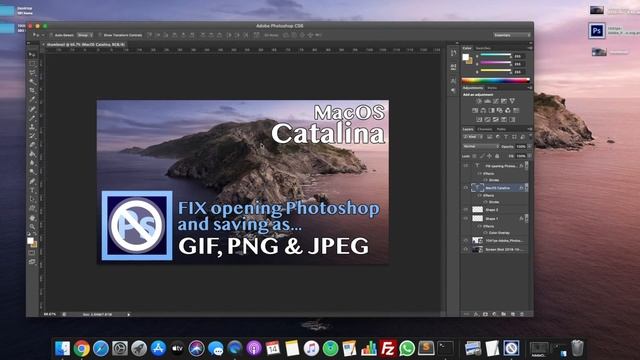Enable the Auto-Select checkbox
640x360 pixels.
51,35
